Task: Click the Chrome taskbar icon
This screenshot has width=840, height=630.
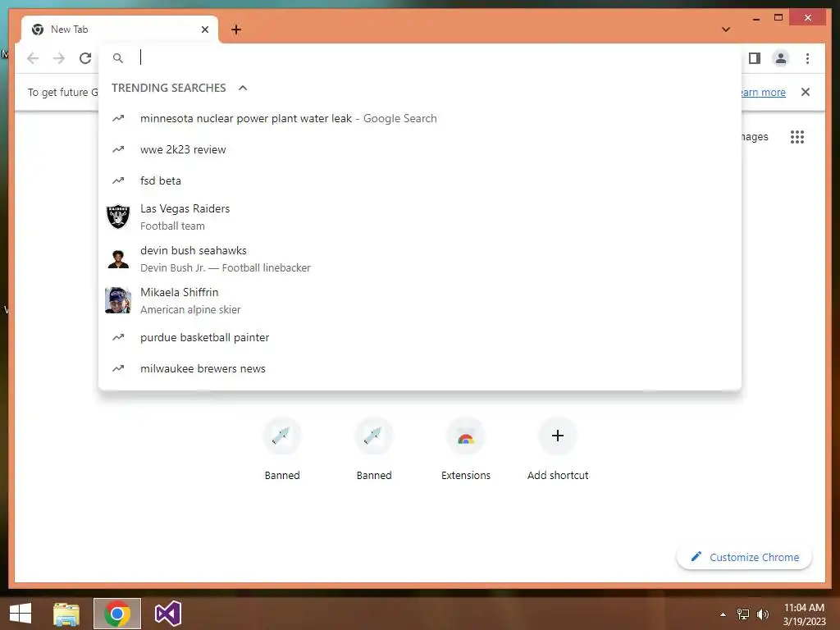Action: coord(117,614)
